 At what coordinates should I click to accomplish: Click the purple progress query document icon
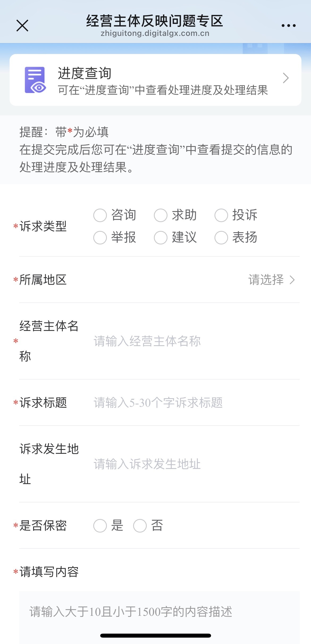click(35, 80)
